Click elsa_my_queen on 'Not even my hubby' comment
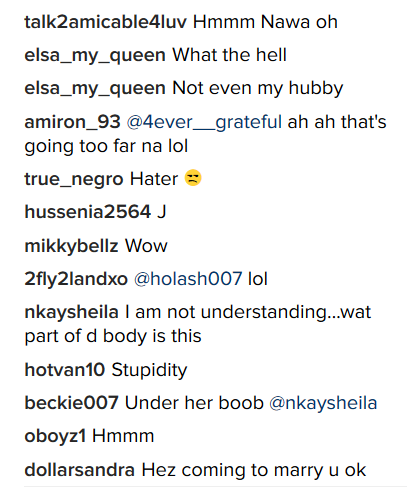Screen dimensions: 412x491 [95, 89]
